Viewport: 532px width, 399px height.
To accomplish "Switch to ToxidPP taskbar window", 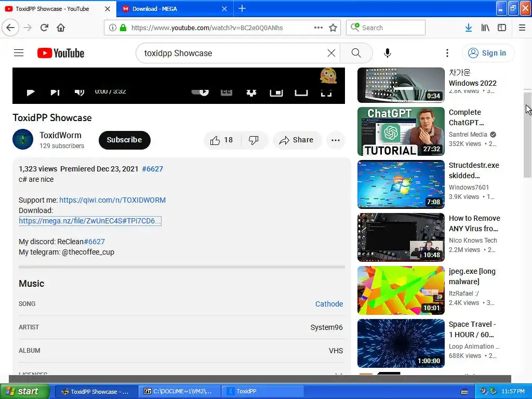I will pos(262,392).
